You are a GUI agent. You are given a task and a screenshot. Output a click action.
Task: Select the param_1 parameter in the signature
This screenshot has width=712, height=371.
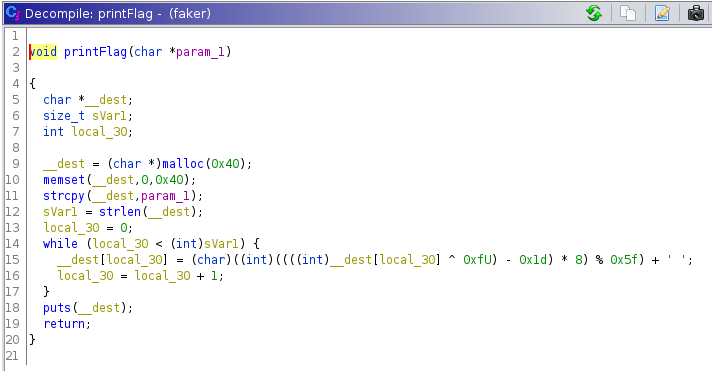200,52
